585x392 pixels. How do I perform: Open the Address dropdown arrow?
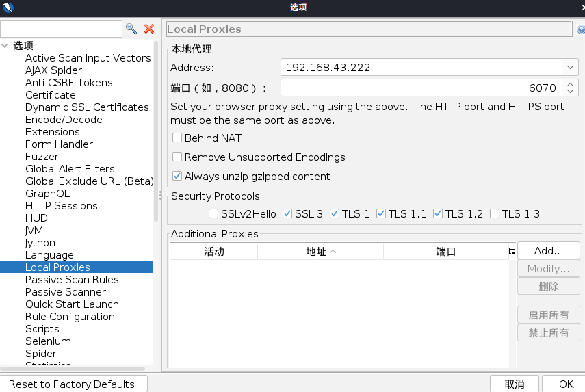point(570,68)
